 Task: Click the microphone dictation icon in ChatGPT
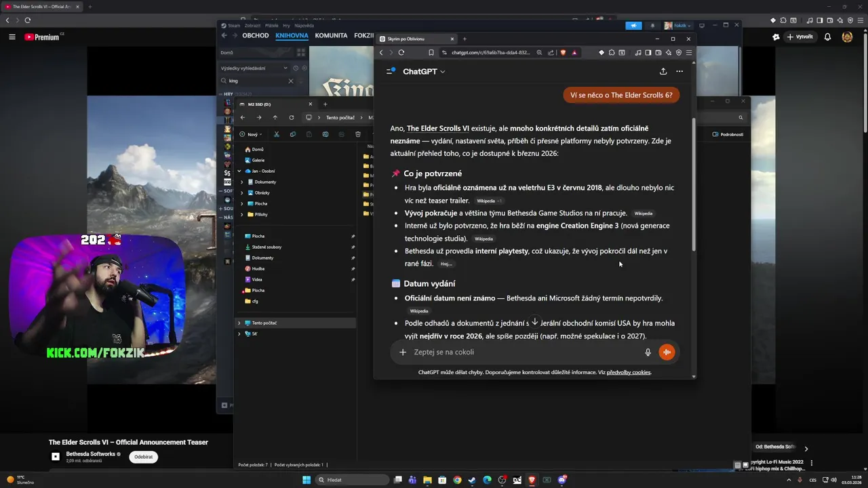648,352
